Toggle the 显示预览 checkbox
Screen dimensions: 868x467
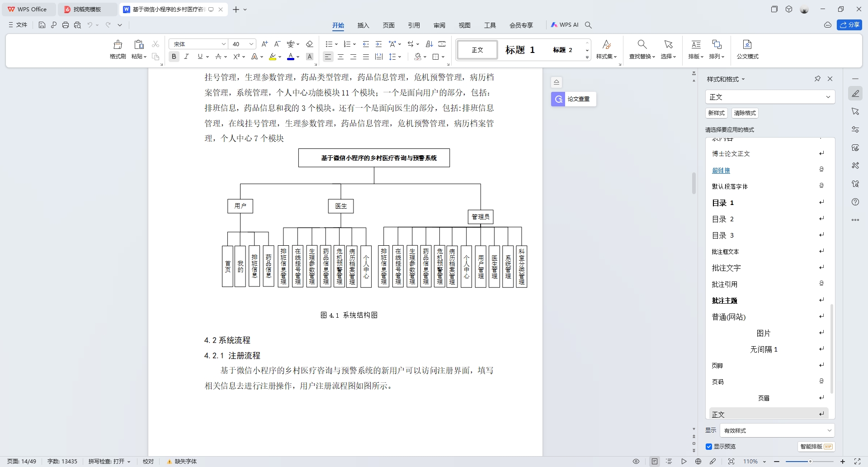coord(709,447)
